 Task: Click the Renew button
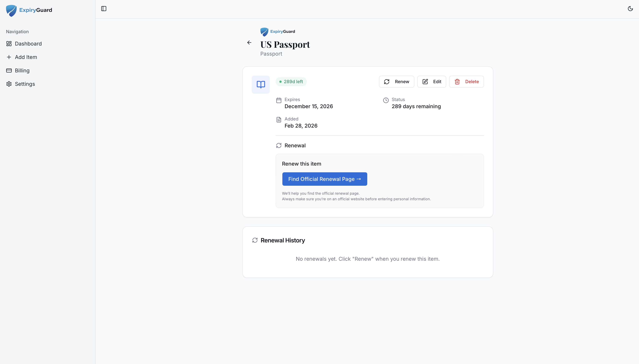pos(397,81)
